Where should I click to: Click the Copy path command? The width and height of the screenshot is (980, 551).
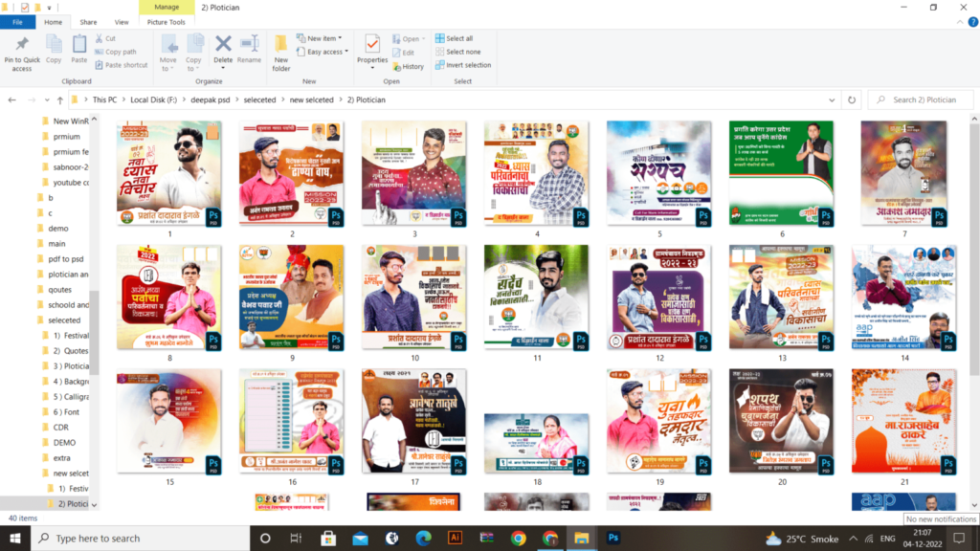[116, 52]
